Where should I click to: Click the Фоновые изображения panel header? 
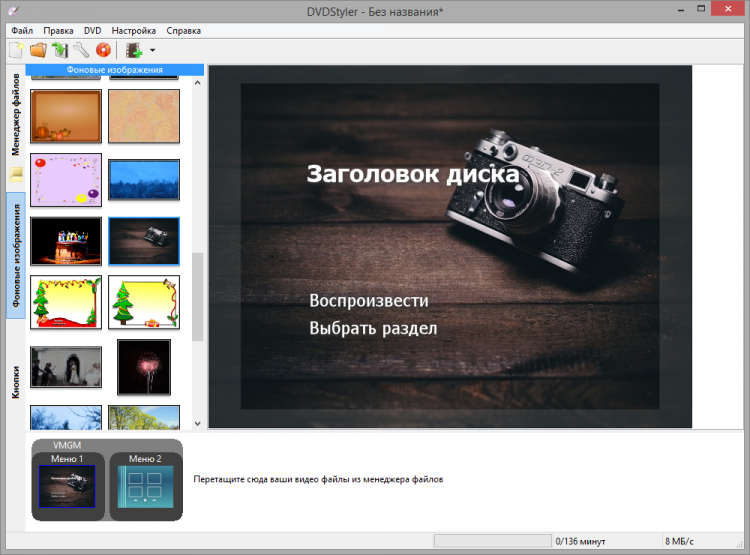coord(115,70)
